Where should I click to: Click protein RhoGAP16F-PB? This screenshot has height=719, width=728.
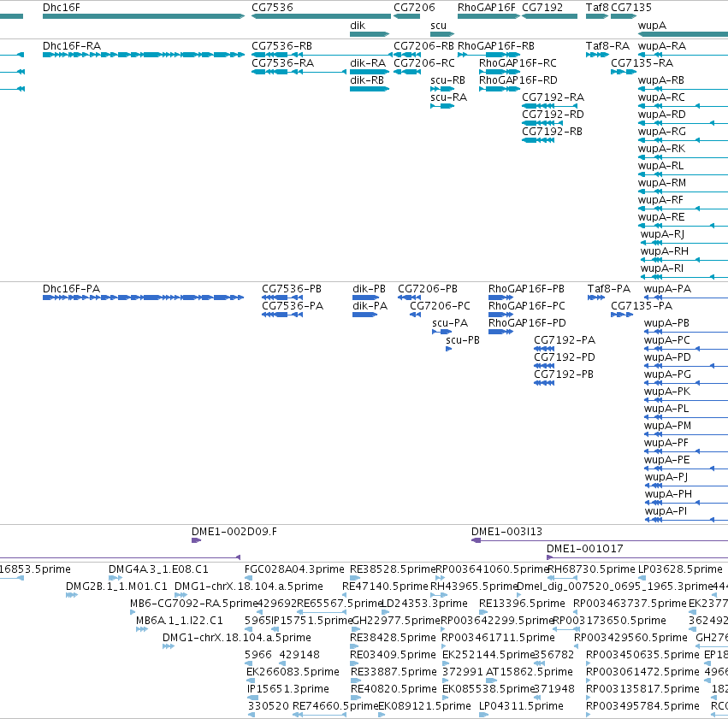tap(500, 298)
